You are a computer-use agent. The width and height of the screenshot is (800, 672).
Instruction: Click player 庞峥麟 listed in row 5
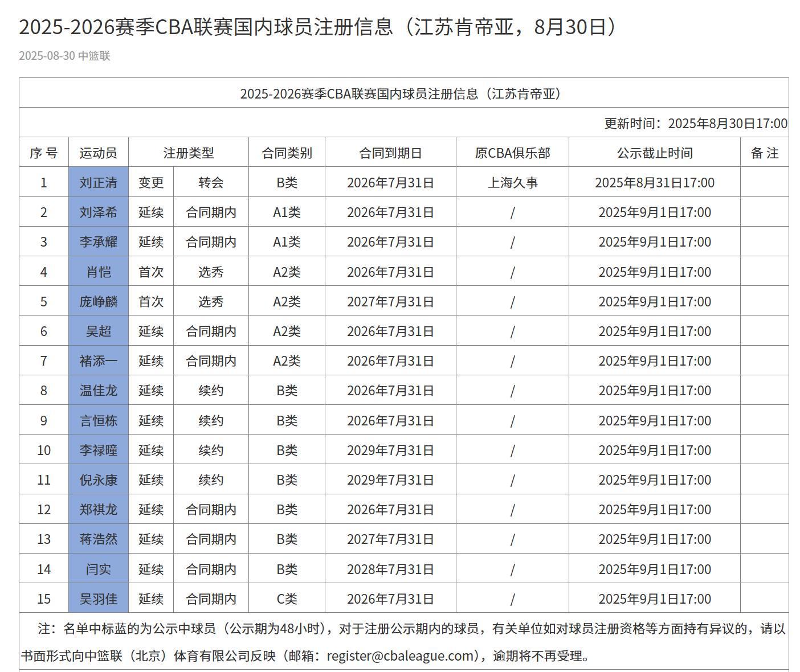[x=98, y=301]
